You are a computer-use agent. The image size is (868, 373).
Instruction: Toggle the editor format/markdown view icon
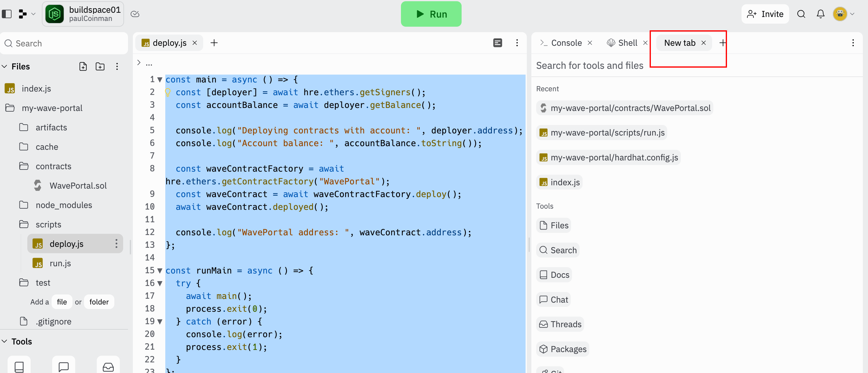497,43
